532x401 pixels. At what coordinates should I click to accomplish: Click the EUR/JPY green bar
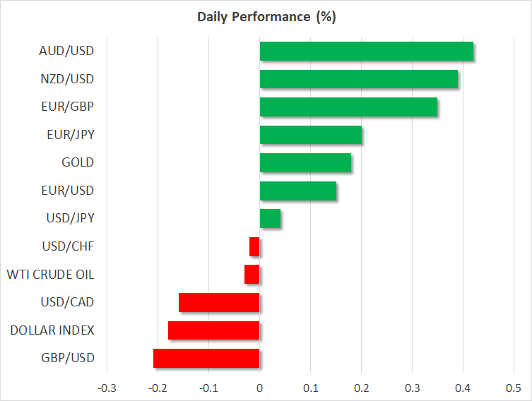pyautogui.click(x=310, y=135)
